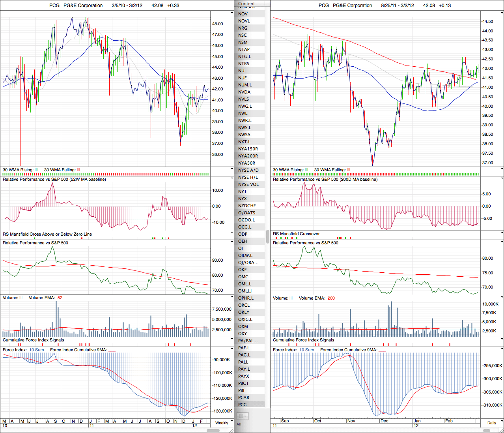Click the left chart's resize grip corner

(232, 430)
